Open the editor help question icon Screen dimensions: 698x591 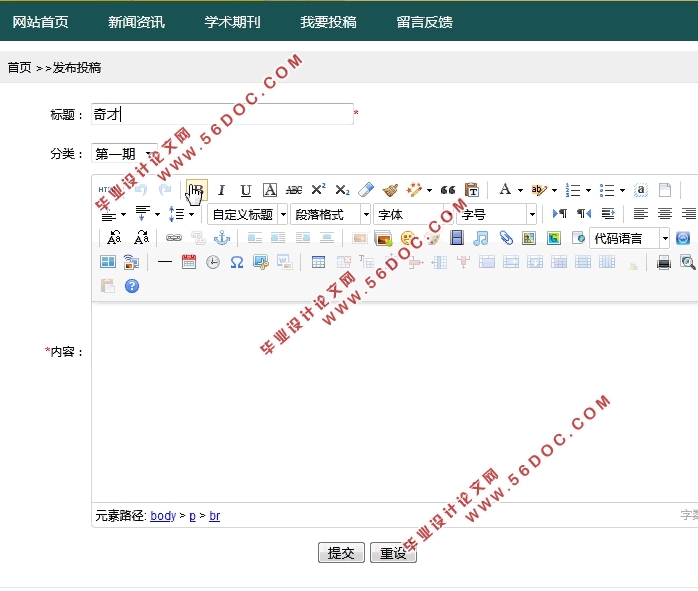coord(131,286)
